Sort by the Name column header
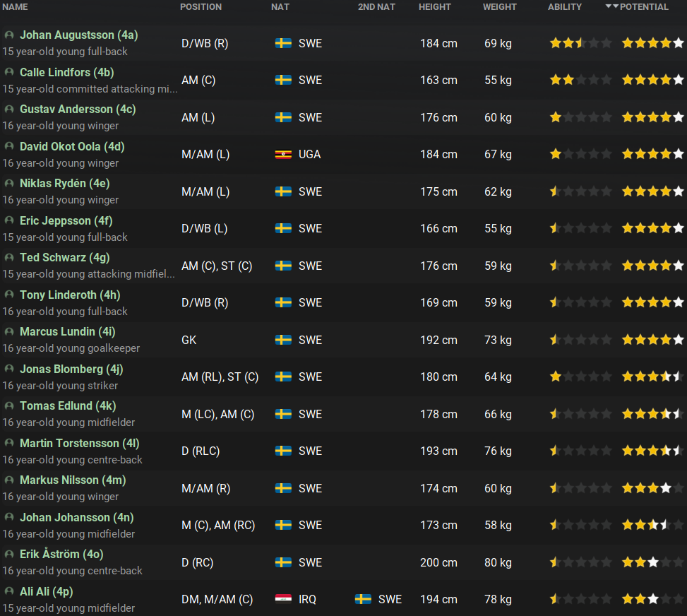Screen dimensions: 687x616 point(15,7)
